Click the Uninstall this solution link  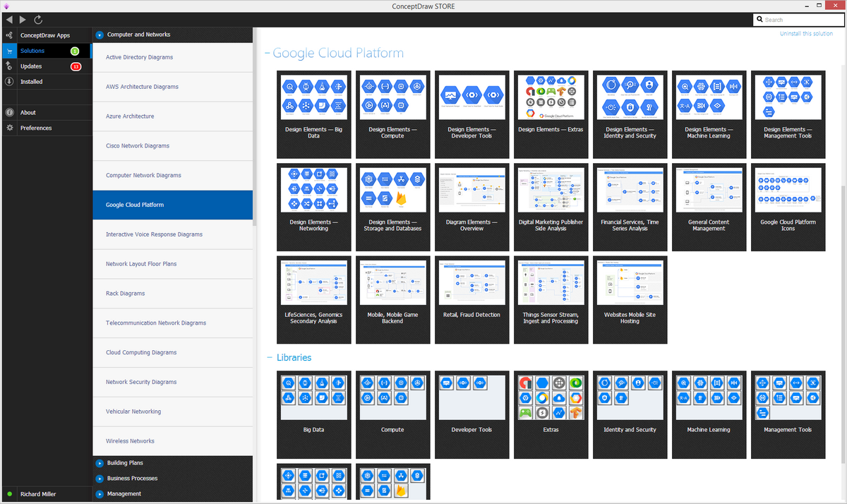[x=806, y=34]
